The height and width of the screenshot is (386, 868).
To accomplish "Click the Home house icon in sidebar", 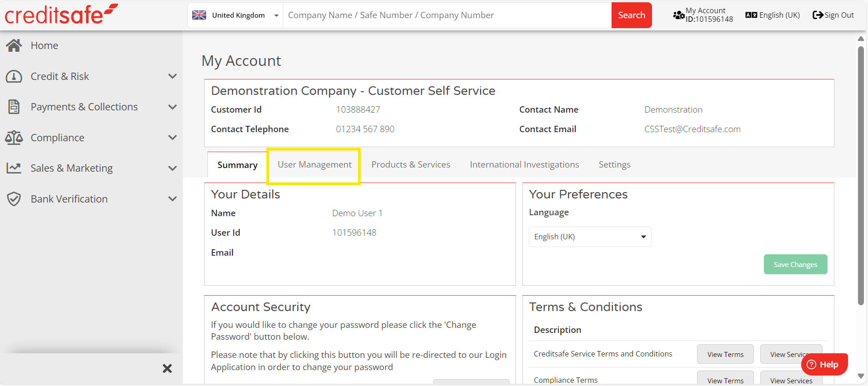I will tap(14, 45).
